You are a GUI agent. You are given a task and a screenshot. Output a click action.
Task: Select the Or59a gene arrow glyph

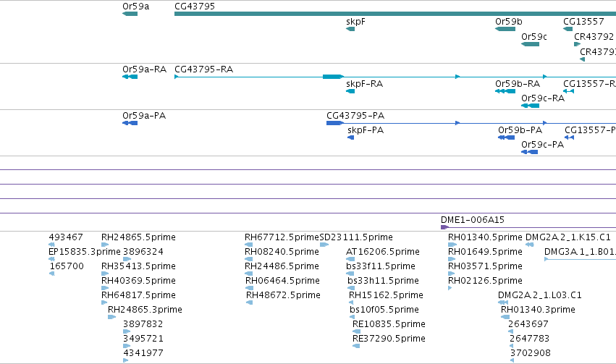(130, 14)
